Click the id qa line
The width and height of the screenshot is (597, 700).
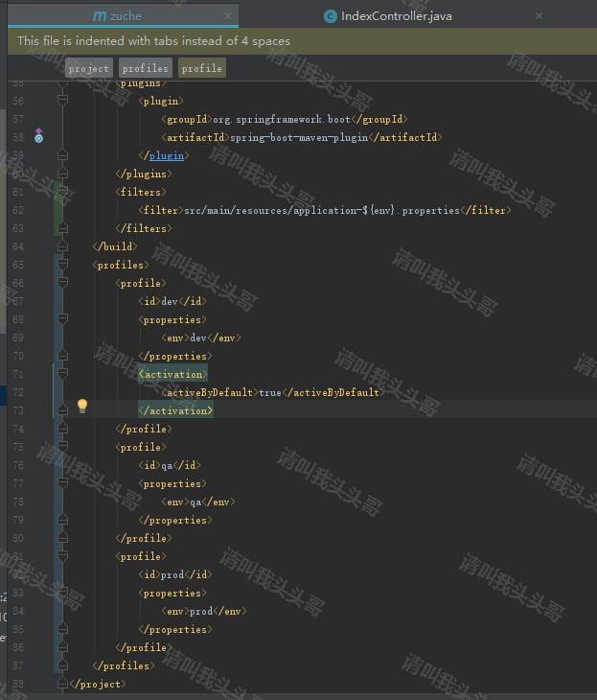pyautogui.click(x=170, y=465)
